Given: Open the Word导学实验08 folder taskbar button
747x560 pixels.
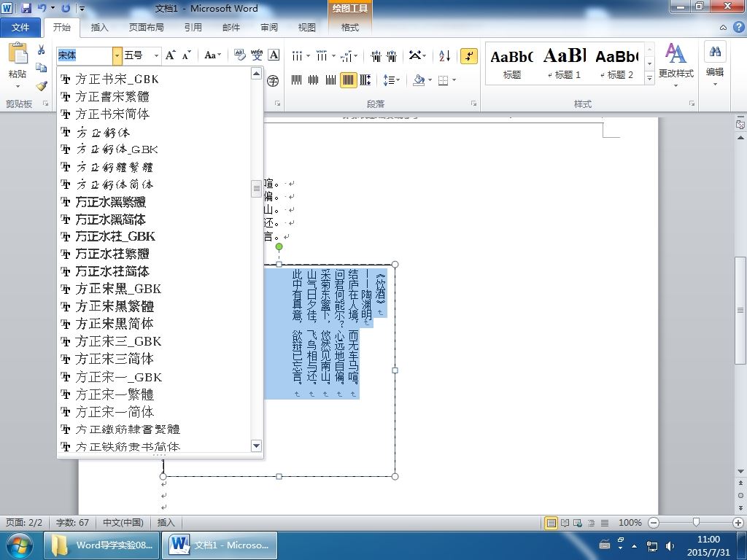Looking at the screenshot, I should tap(102, 545).
